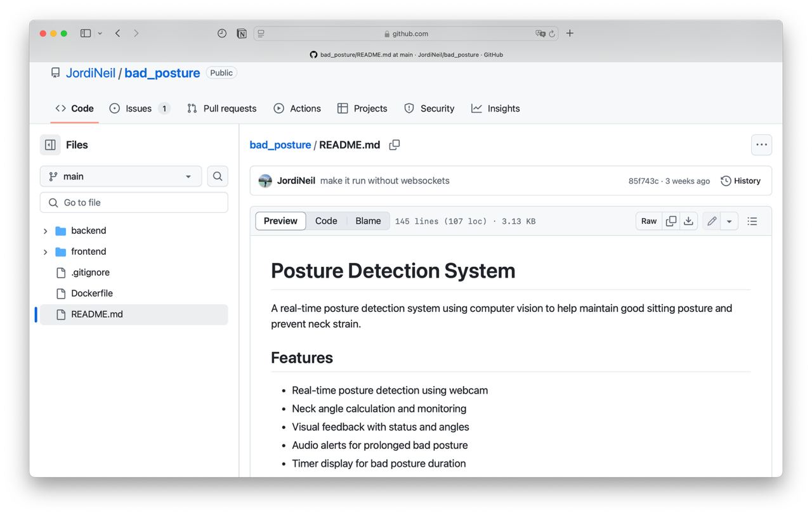Open the Issues tab
The width and height of the screenshot is (812, 516).
(x=139, y=108)
